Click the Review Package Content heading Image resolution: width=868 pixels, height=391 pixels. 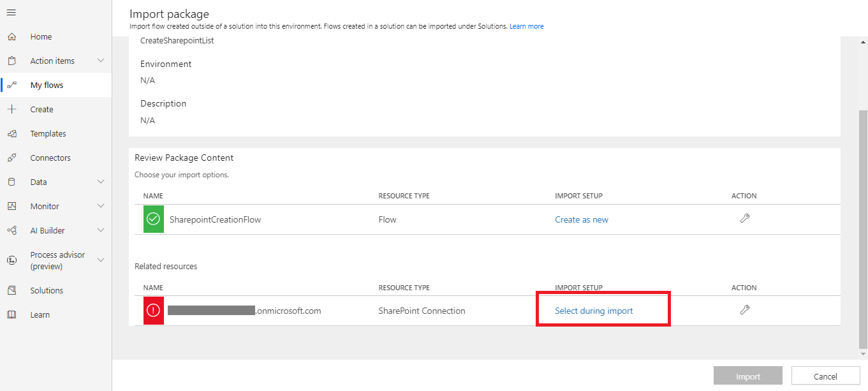point(184,158)
